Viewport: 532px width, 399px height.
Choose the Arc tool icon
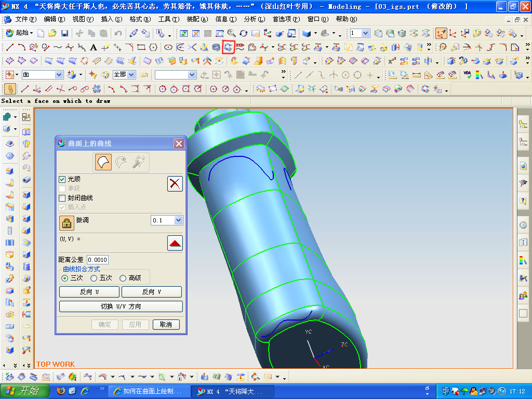pyautogui.click(x=21, y=47)
